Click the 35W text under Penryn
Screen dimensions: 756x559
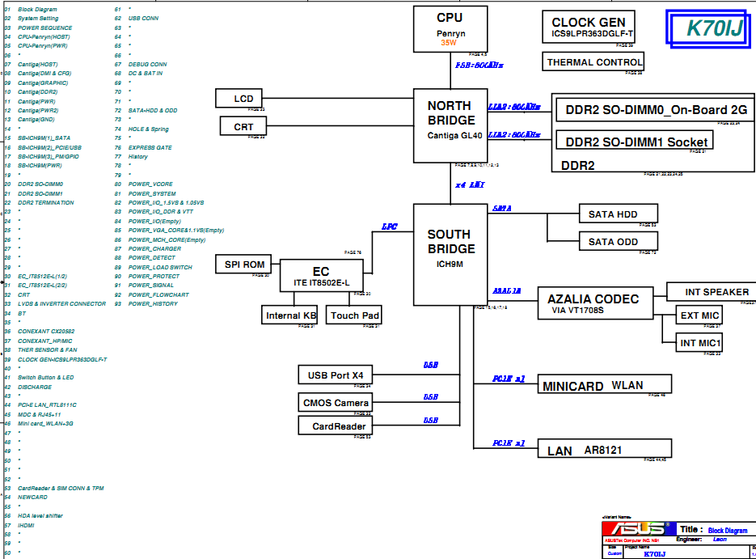point(449,43)
